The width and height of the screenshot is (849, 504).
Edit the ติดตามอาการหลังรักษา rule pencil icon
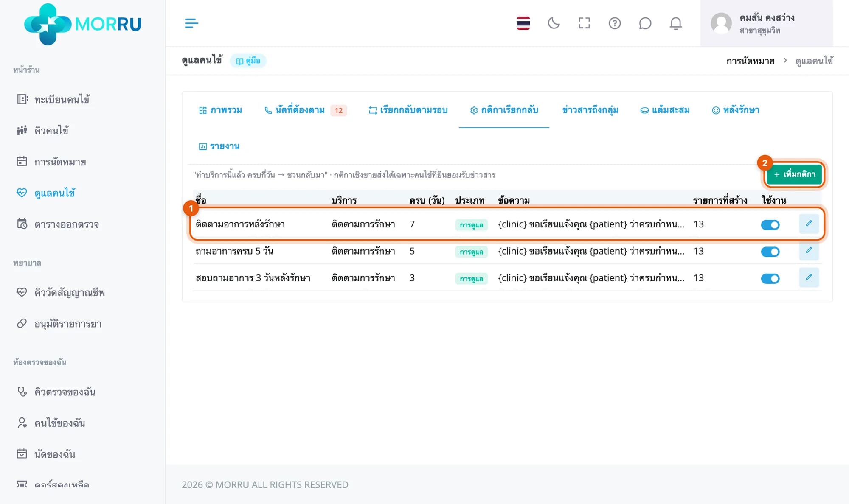(x=809, y=224)
